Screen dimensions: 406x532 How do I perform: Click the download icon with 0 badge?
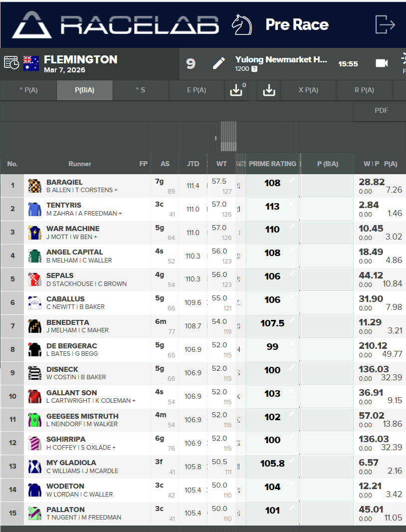click(x=236, y=90)
